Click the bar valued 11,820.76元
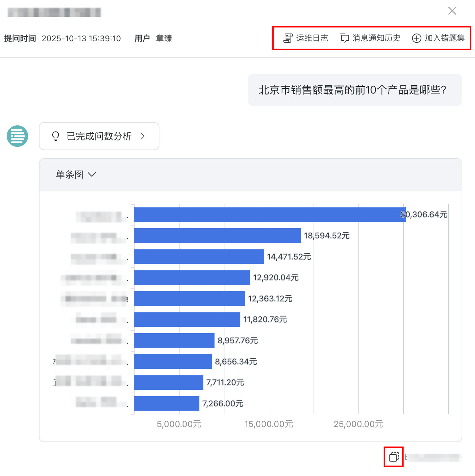Image resolution: width=475 pixels, height=476 pixels. pos(187,319)
